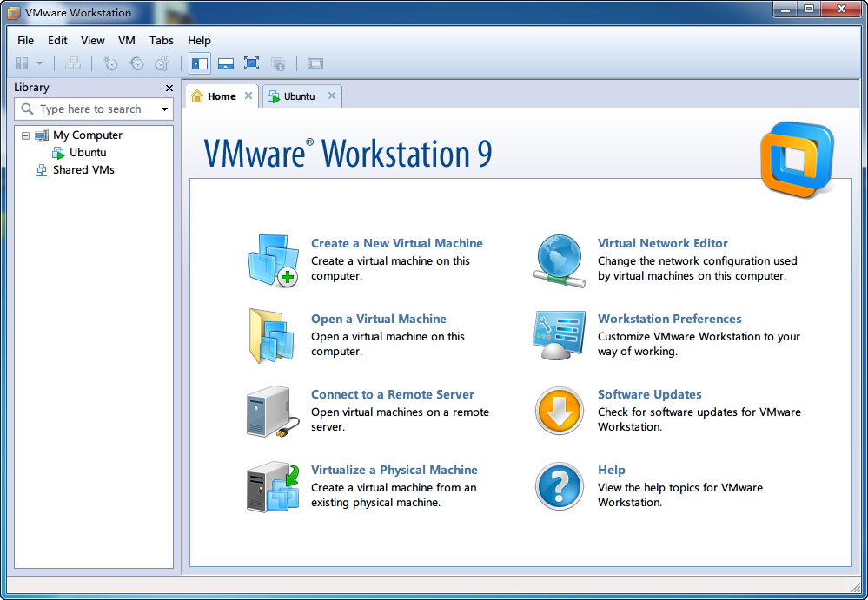Click the Software Updates link

pos(649,394)
